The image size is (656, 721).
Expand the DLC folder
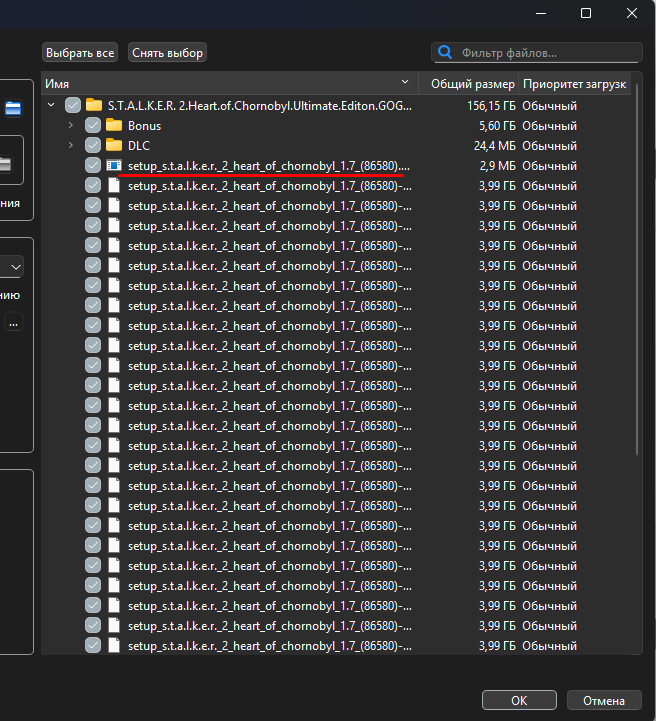pyautogui.click(x=70, y=145)
